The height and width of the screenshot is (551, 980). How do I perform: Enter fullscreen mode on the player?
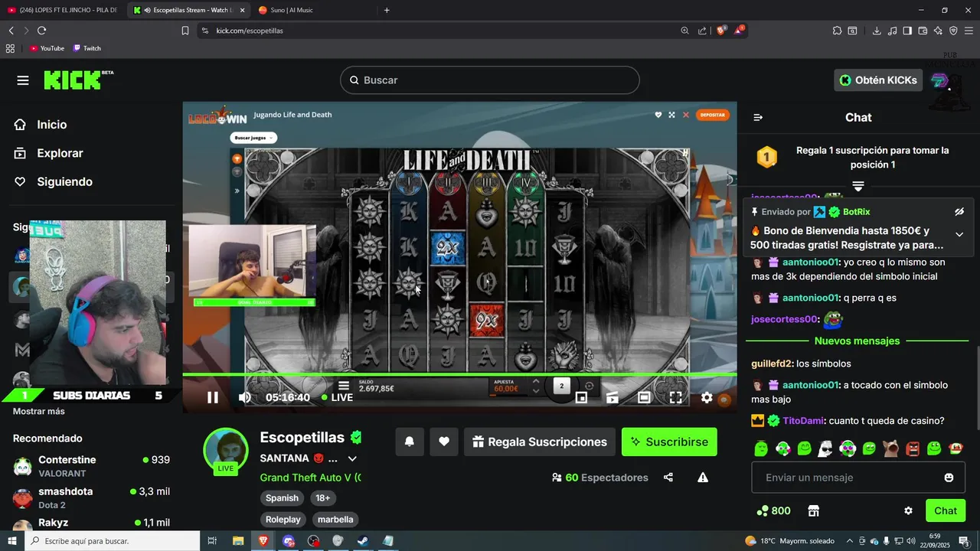676,397
